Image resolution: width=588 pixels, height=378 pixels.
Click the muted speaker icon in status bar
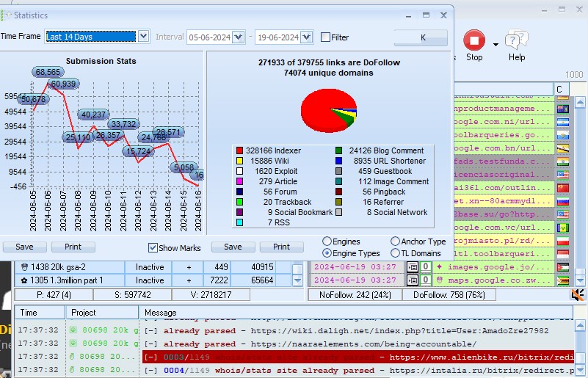578,295
